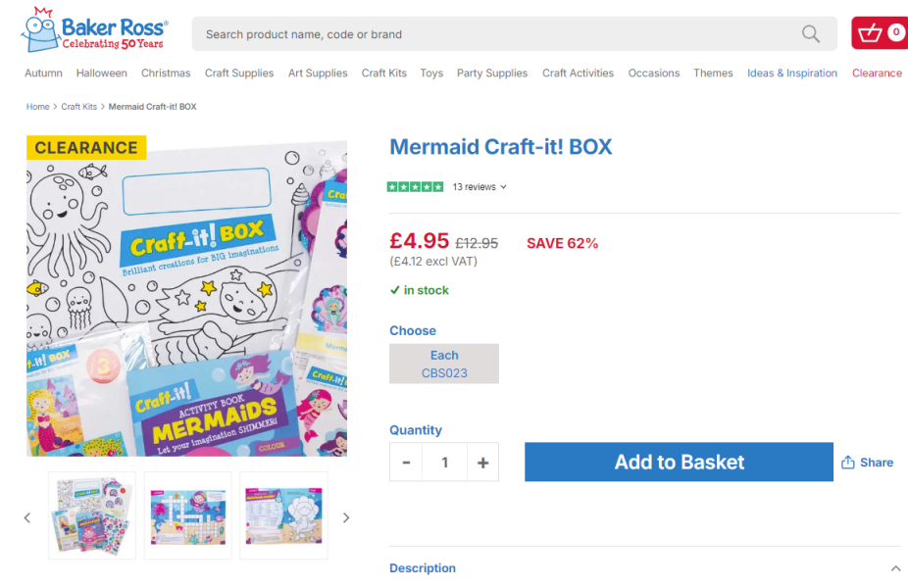Click the five-star rating icons
The image size is (908, 588).
(416, 187)
